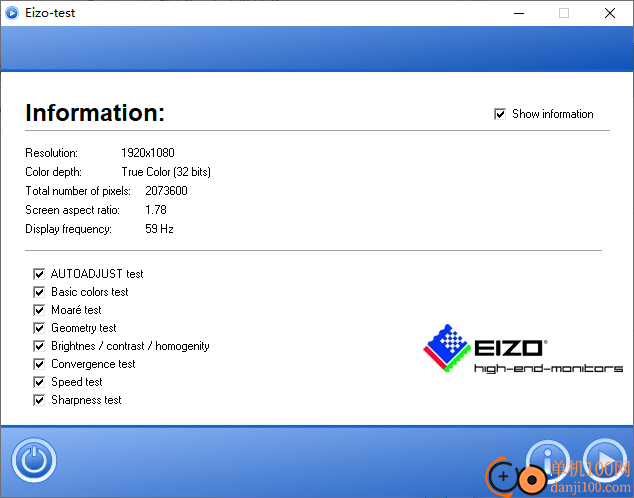Viewport: 634px width, 498px height.
Task: Click the Information: heading
Action: (95, 112)
